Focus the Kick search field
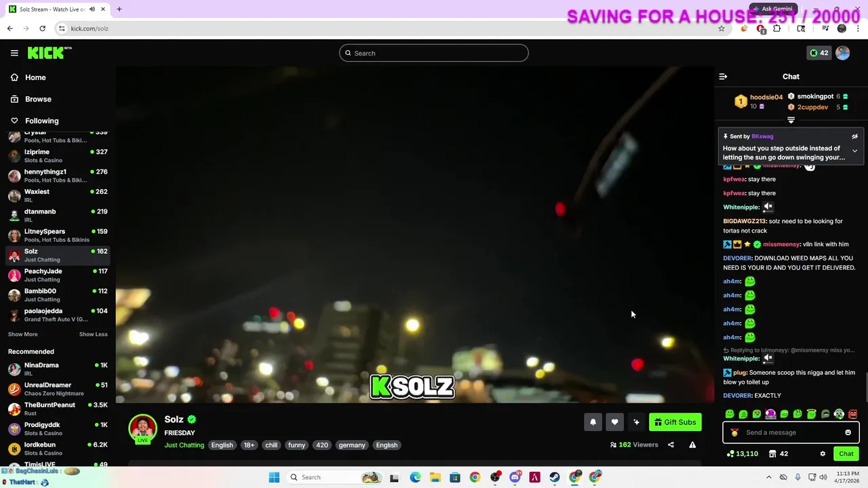Image resolution: width=868 pixels, height=488 pixels. [434, 53]
